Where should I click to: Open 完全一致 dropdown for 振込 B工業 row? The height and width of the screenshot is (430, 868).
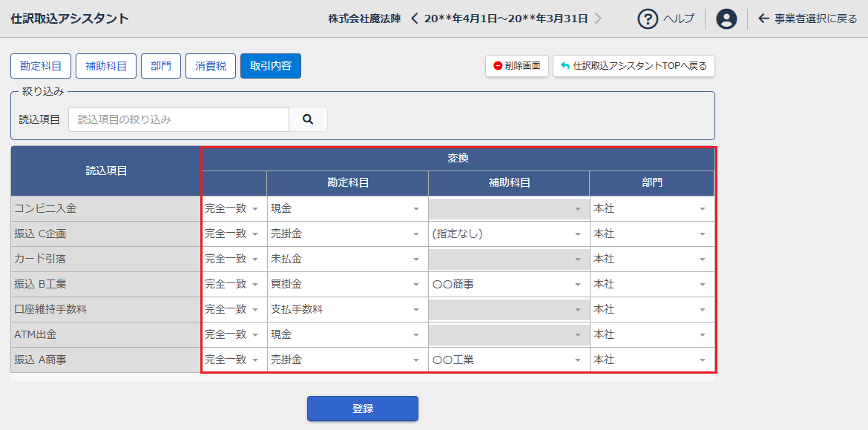(233, 285)
